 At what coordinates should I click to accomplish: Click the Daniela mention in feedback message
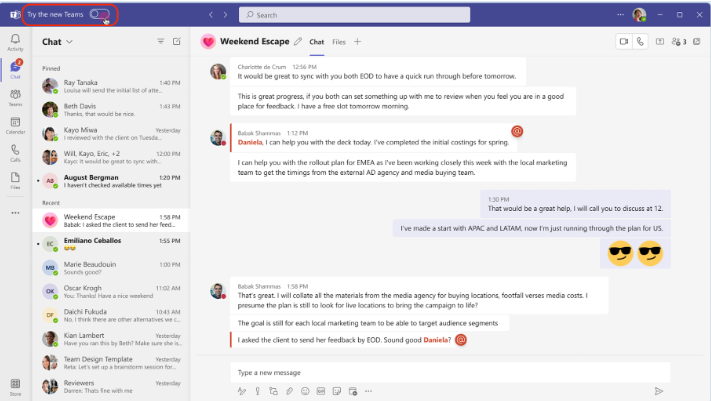click(x=435, y=340)
